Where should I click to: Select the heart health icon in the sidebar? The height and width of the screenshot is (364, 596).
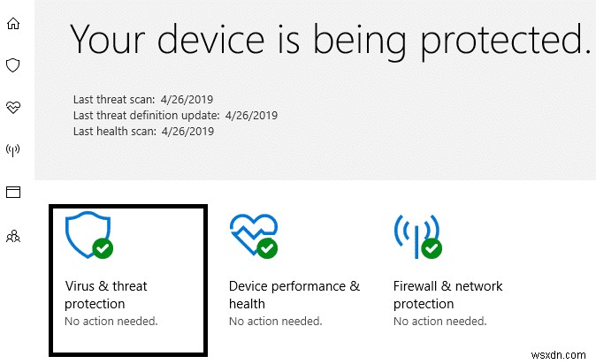pos(12,107)
